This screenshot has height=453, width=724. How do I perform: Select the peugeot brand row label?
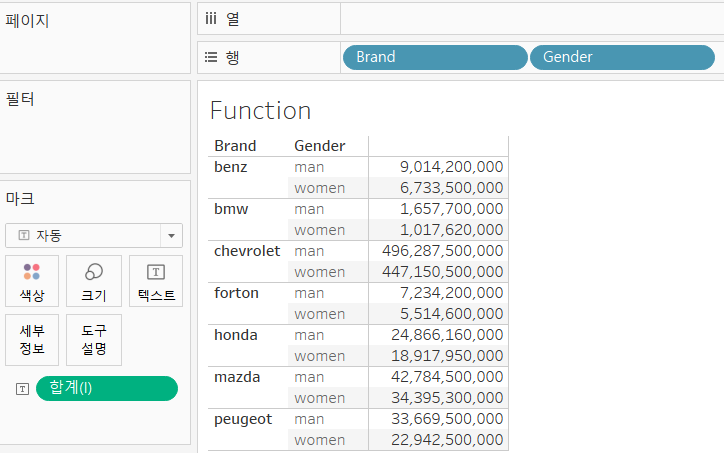243,419
